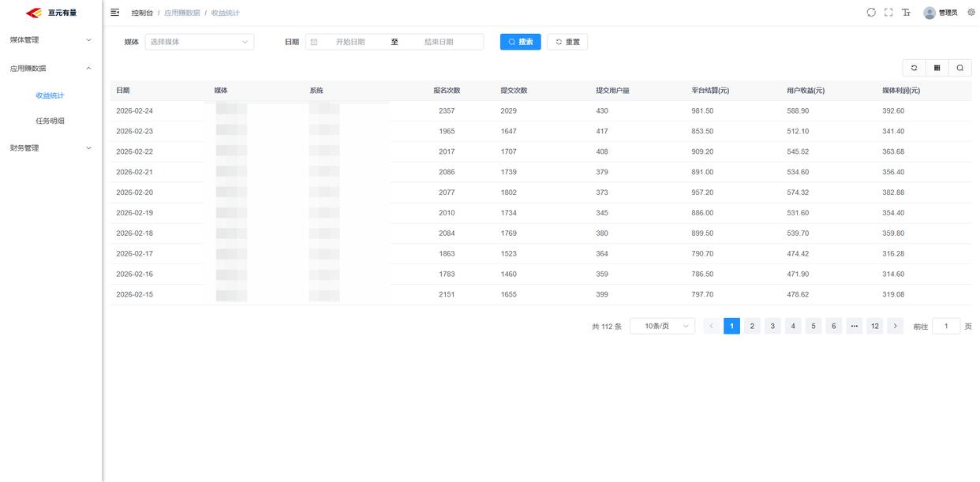Toggle the search icon above the table
The width and height of the screenshot is (980, 482).
click(x=959, y=68)
